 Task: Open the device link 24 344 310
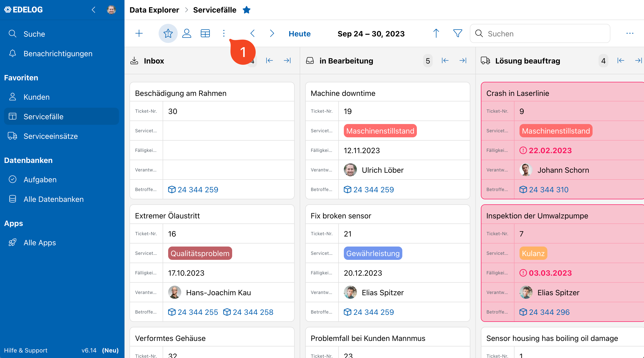click(544, 190)
